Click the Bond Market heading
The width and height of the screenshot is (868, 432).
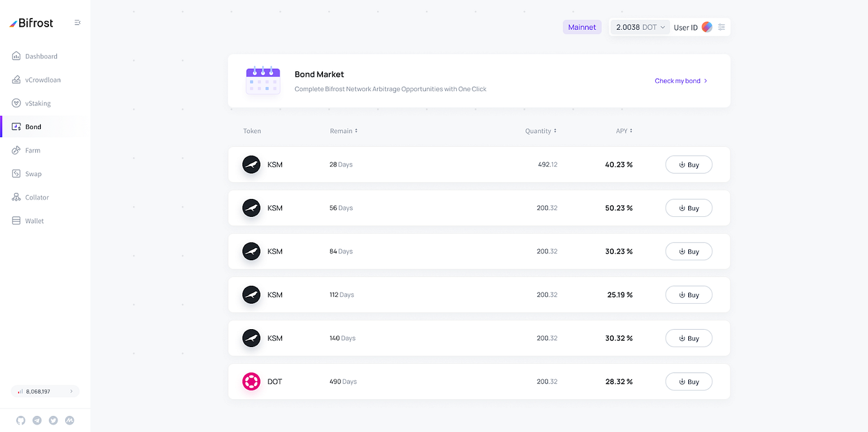pos(319,74)
